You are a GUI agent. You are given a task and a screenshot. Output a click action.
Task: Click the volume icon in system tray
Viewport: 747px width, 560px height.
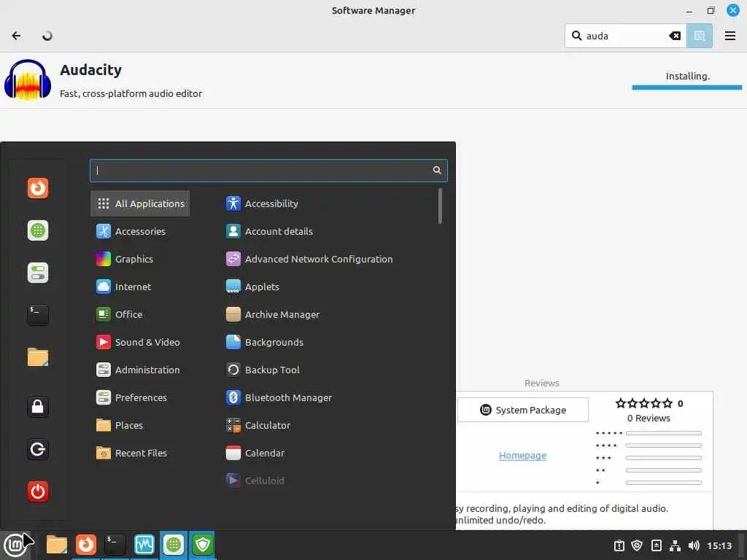click(694, 545)
